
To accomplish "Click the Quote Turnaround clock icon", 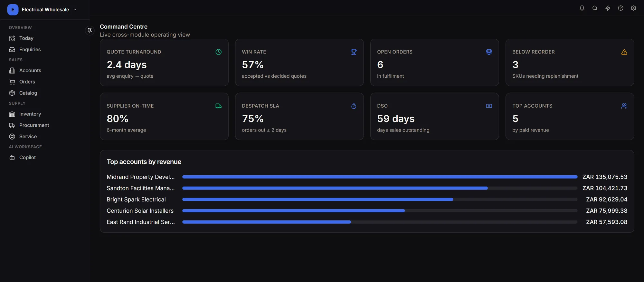I will pyautogui.click(x=218, y=52).
